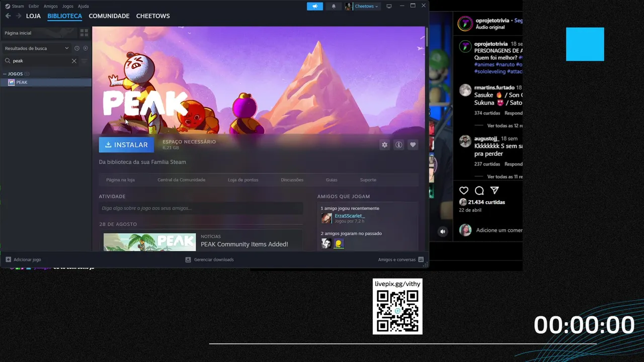644x362 pixels.
Task: Click ErzaSScarlet_ friend avatar
Action: coord(327,218)
